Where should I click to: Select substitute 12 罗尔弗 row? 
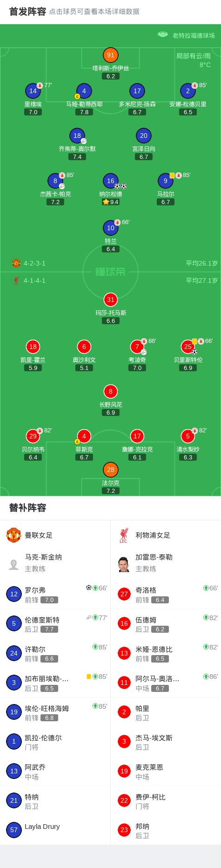click(55, 594)
